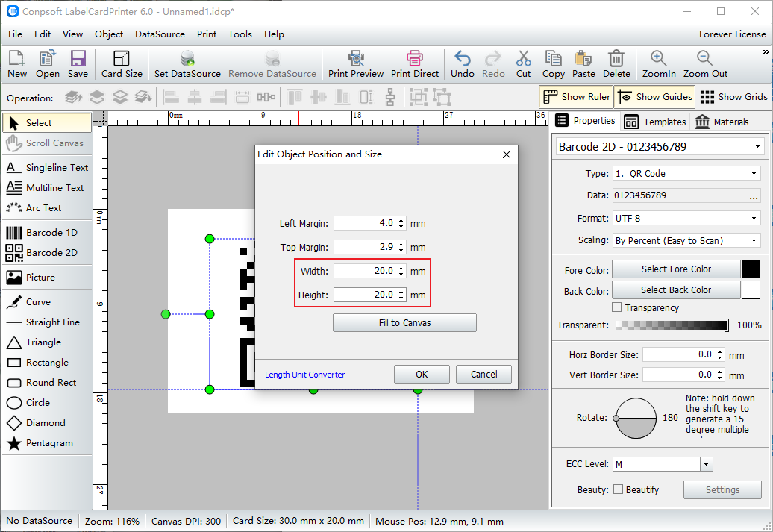
Task: Click the Paste icon
Action: point(583,58)
